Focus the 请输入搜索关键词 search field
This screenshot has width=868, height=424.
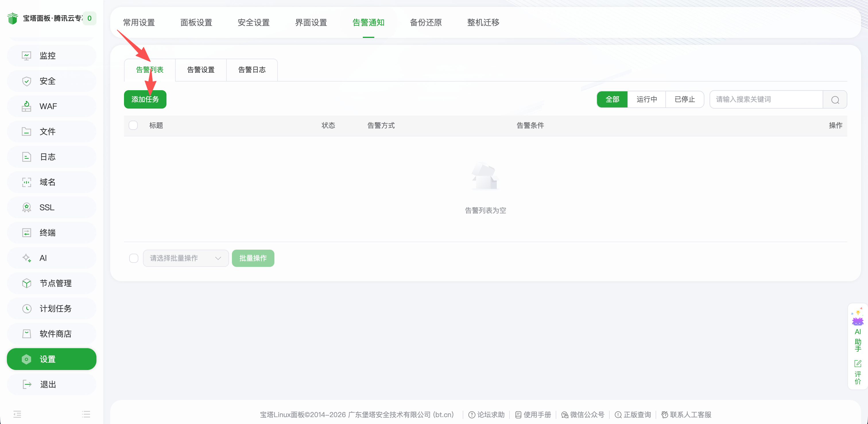(x=766, y=99)
